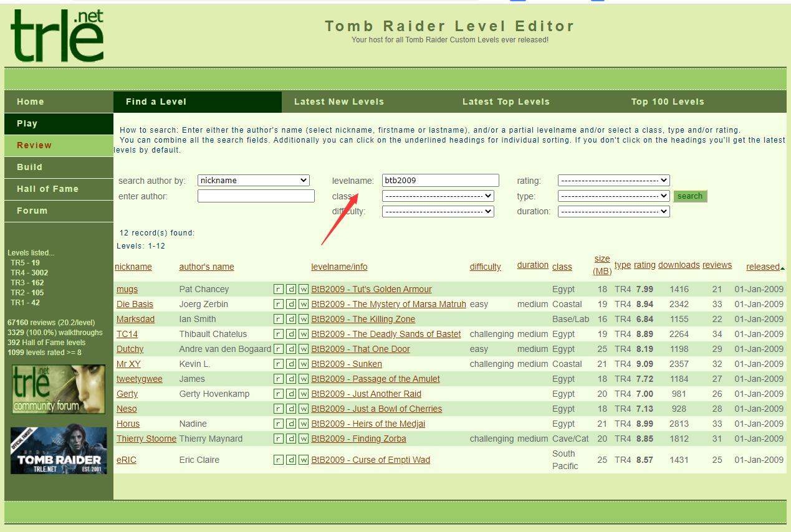Reviews icon for The Killing Zone
The width and height of the screenshot is (791, 532).
[279, 319]
